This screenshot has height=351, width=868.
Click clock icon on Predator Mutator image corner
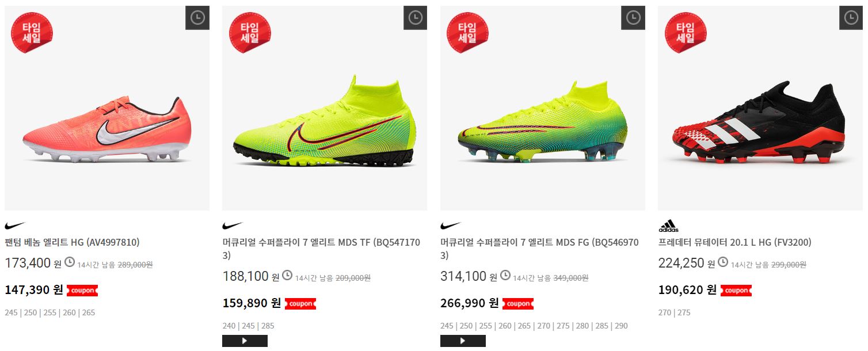click(851, 18)
